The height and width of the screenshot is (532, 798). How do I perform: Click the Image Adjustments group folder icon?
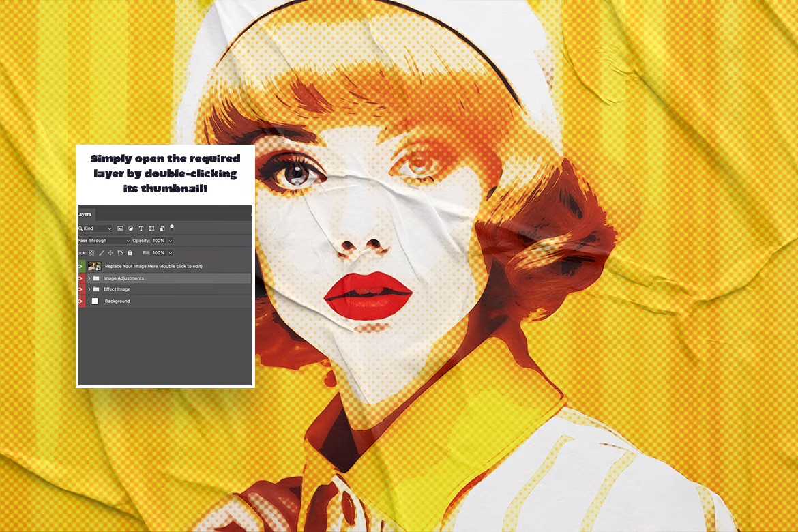point(96,278)
